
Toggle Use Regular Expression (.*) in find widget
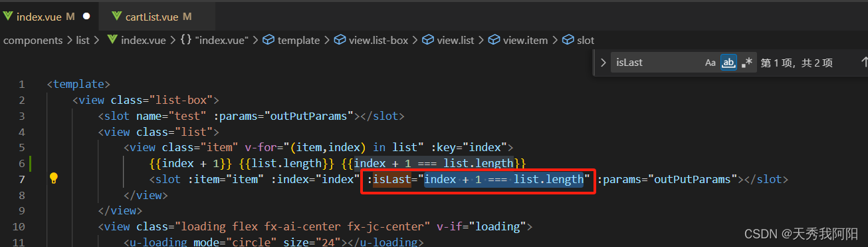click(747, 63)
